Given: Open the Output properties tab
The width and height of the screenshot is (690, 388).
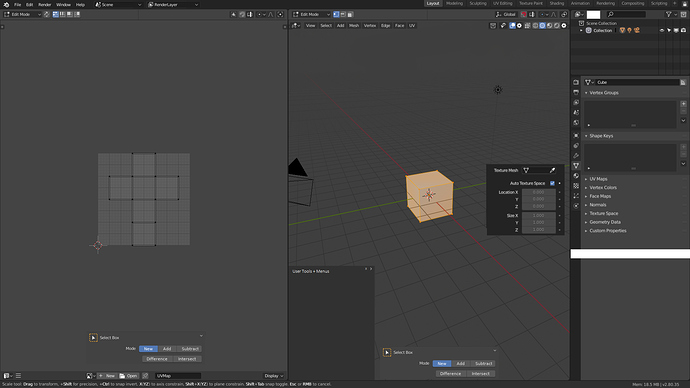Looking at the screenshot, I should (576, 92).
